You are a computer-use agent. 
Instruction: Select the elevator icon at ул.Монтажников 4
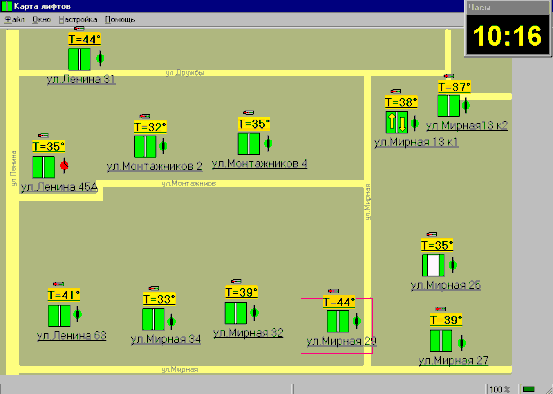click(x=249, y=144)
